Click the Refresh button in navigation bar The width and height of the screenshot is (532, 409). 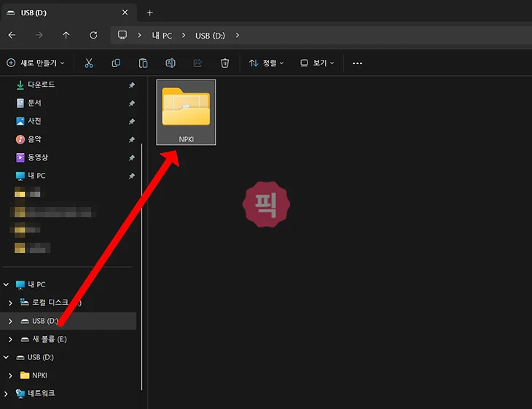93,35
